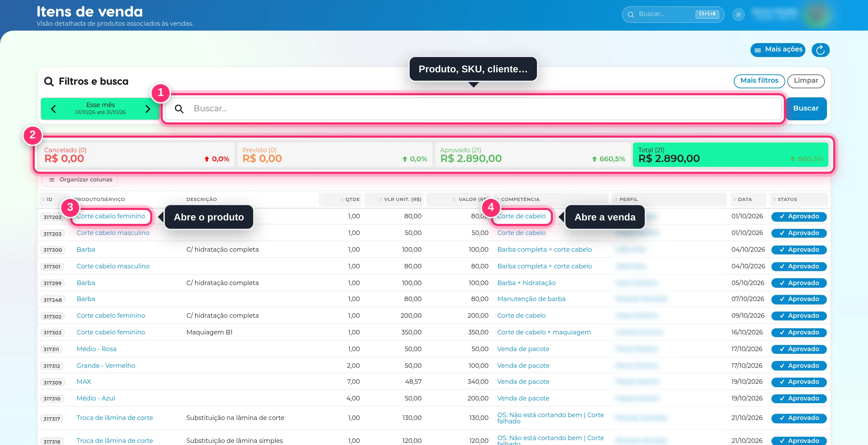Click the Buscar... filter search field
Screen dimensions: 868x445
point(473,109)
